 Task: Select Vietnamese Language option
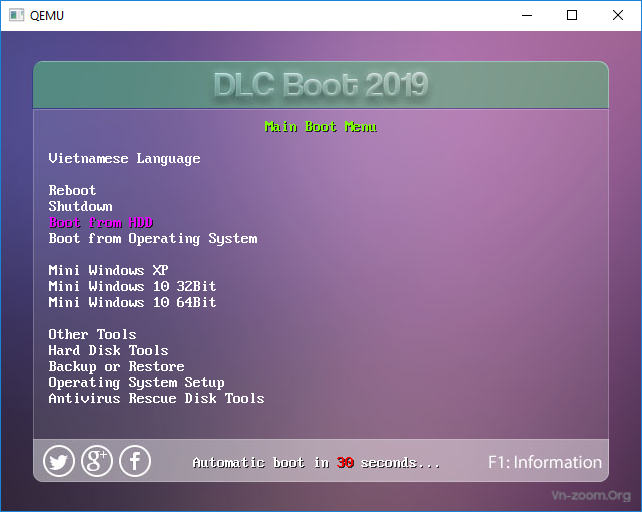point(124,158)
